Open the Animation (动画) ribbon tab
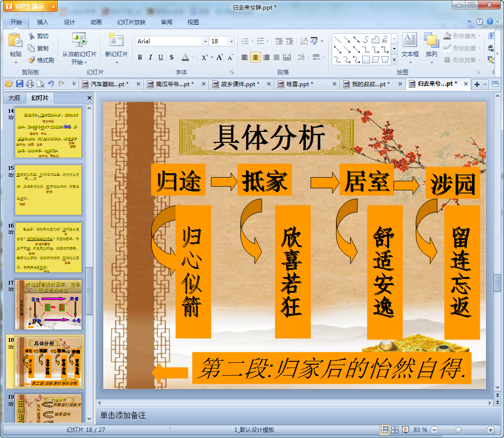This screenshot has height=438, width=504. coord(96,22)
